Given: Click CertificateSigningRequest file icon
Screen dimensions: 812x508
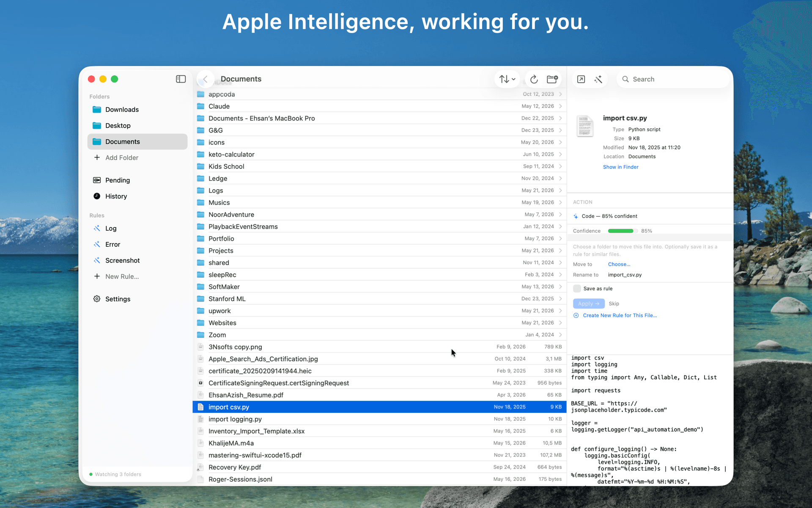Looking at the screenshot, I should 201,383.
